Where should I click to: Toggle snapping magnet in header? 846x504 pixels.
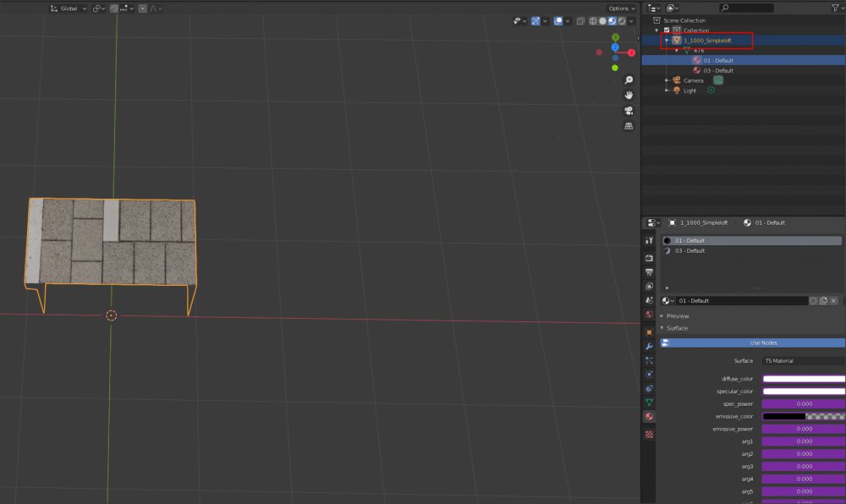coord(113,8)
